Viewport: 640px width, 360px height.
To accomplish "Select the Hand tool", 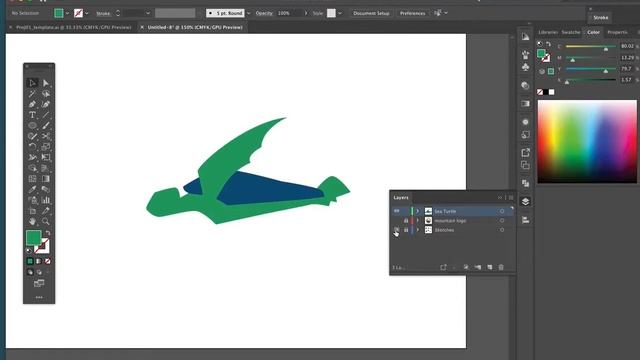I will 32,221.
